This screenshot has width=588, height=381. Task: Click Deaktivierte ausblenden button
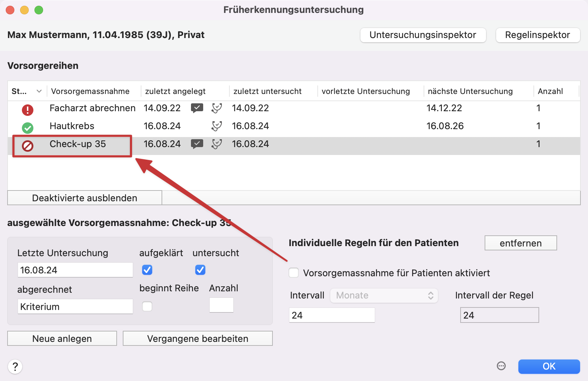click(85, 198)
